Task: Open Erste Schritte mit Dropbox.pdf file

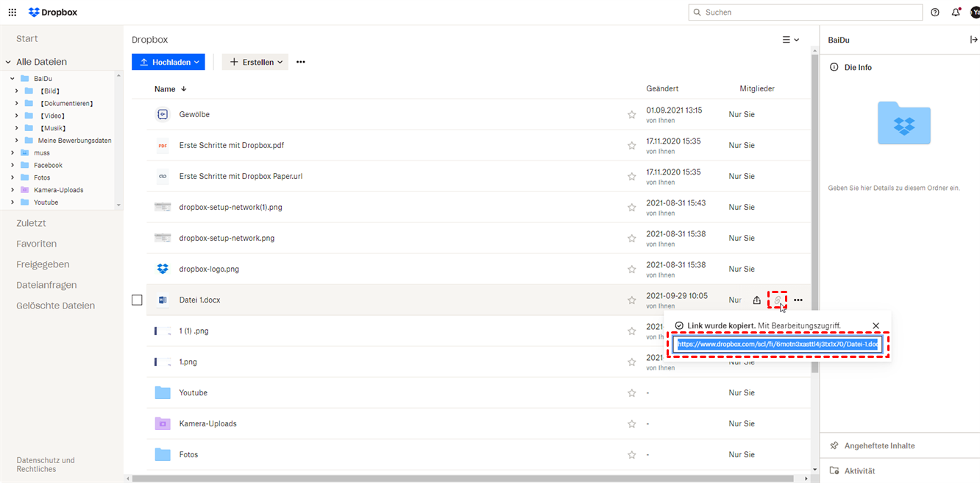Action: tap(231, 146)
